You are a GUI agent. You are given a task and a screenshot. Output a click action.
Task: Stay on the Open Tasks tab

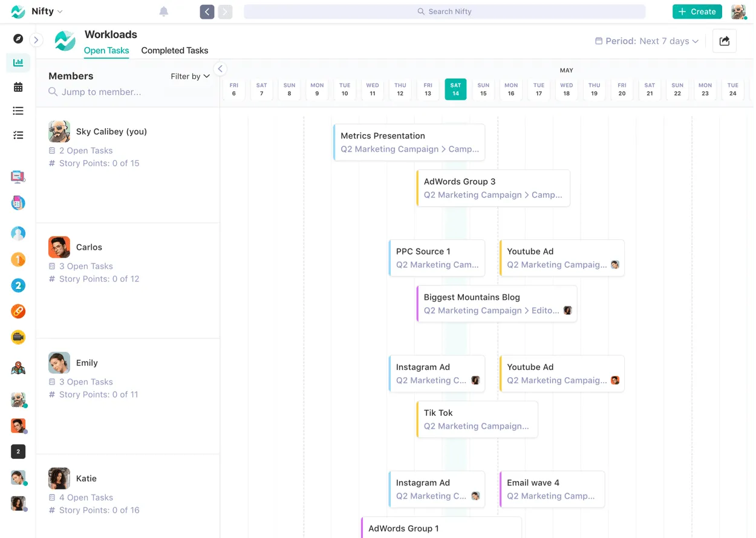106,50
